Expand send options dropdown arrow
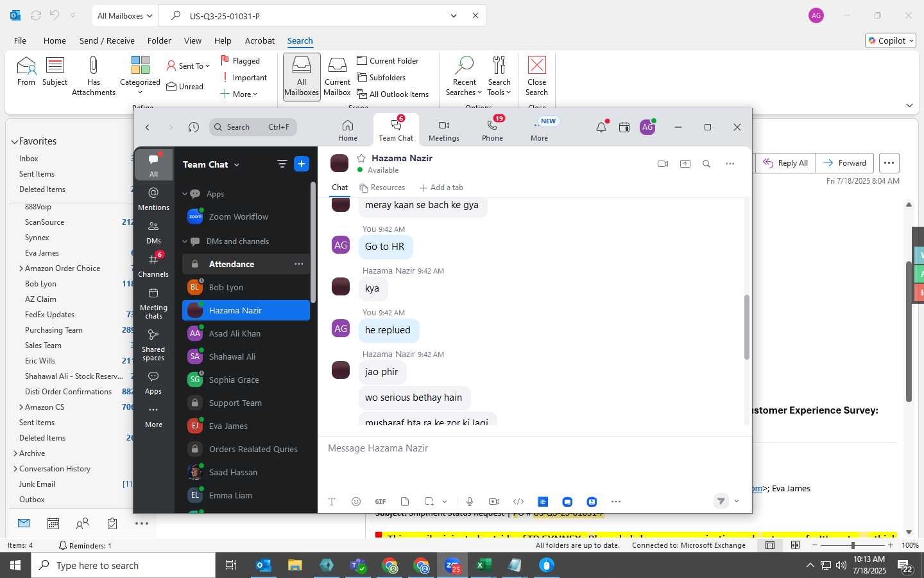Screen dimensions: 924x578 737,501
